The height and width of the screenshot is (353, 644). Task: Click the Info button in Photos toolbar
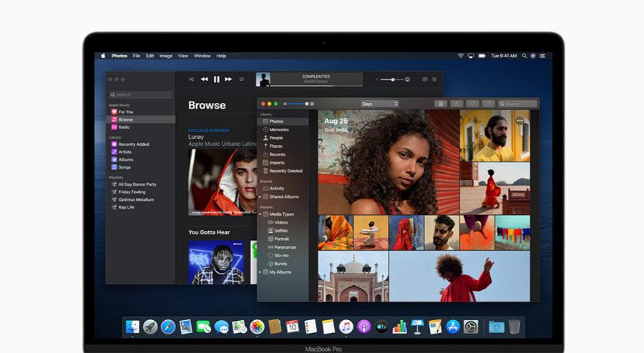coord(441,104)
